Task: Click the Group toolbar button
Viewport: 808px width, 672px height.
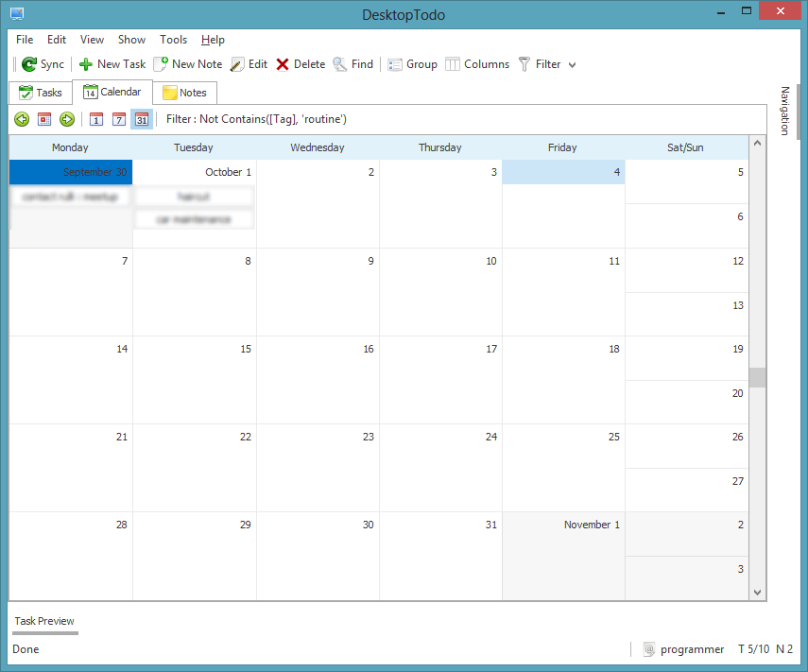Action: pyautogui.click(x=412, y=64)
